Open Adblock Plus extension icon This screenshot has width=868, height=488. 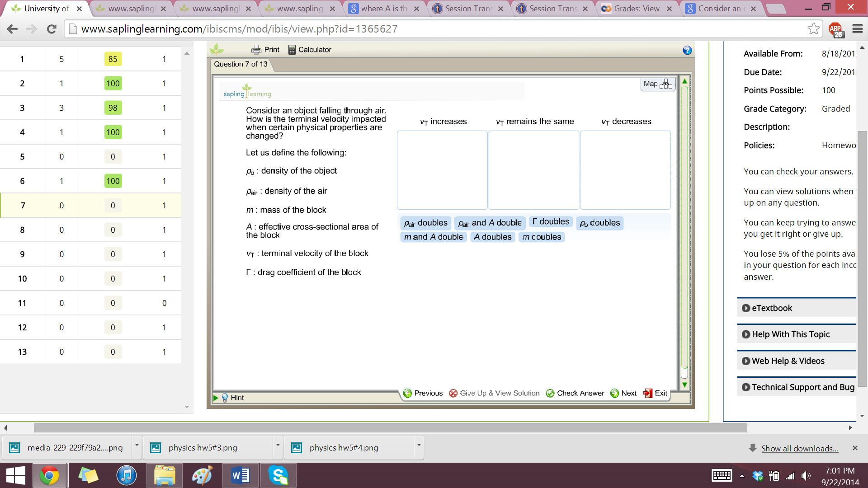[x=835, y=29]
